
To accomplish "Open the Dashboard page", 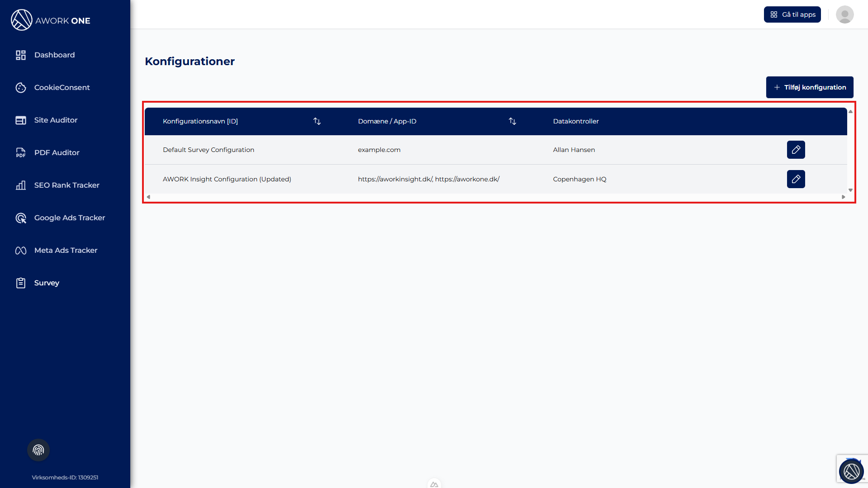I will click(54, 55).
